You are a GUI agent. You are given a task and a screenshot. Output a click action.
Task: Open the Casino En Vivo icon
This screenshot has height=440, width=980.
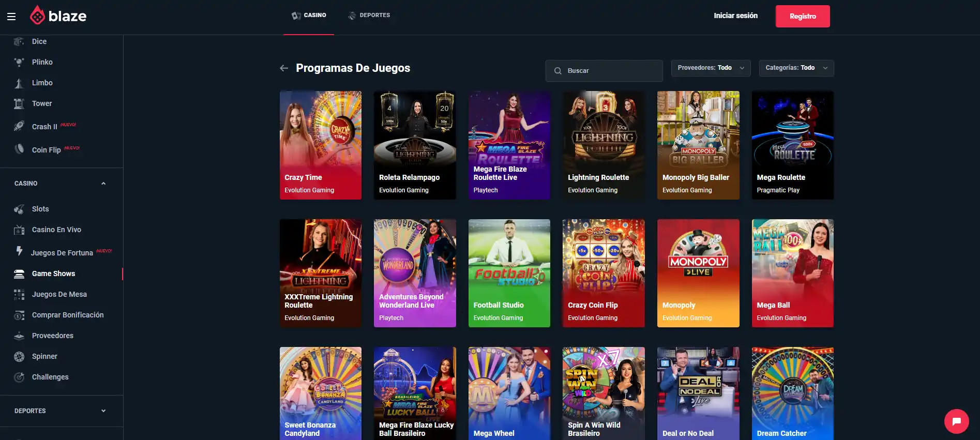click(x=19, y=230)
